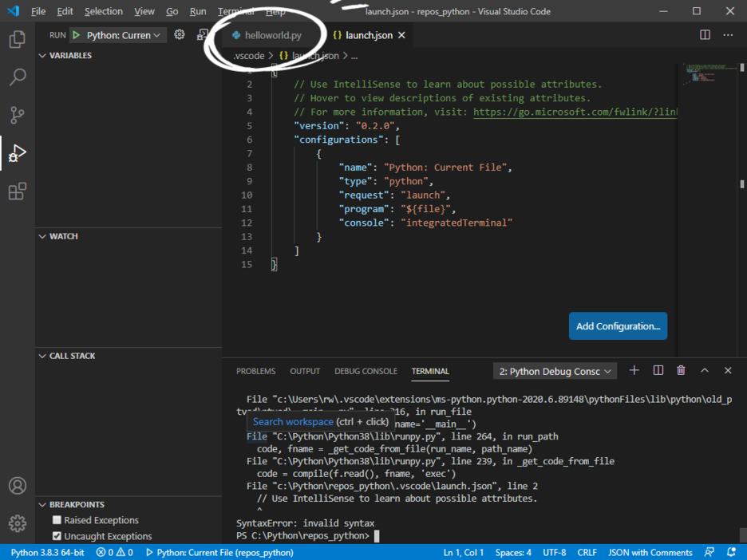This screenshot has width=747, height=560.
Task: Change language mode JSON with Comments
Action: pyautogui.click(x=650, y=552)
